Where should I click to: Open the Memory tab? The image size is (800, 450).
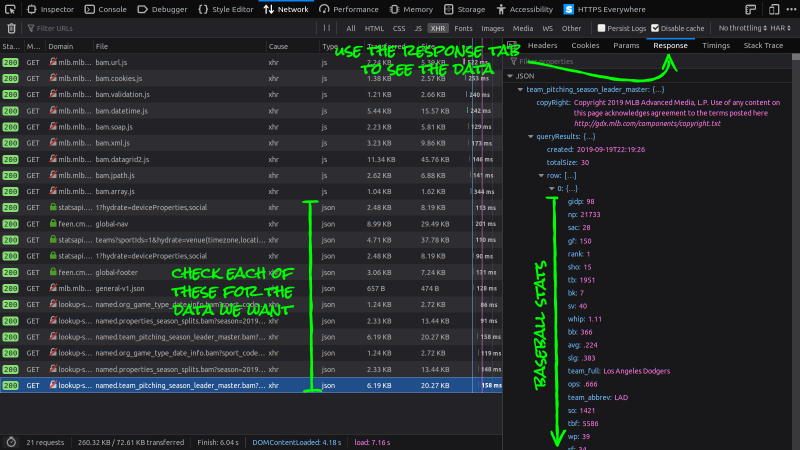click(x=411, y=9)
